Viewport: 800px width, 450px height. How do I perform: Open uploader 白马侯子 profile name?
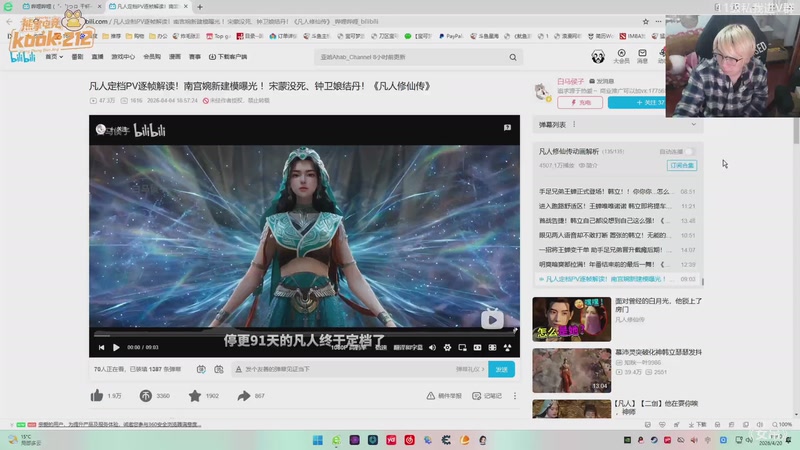[570, 81]
